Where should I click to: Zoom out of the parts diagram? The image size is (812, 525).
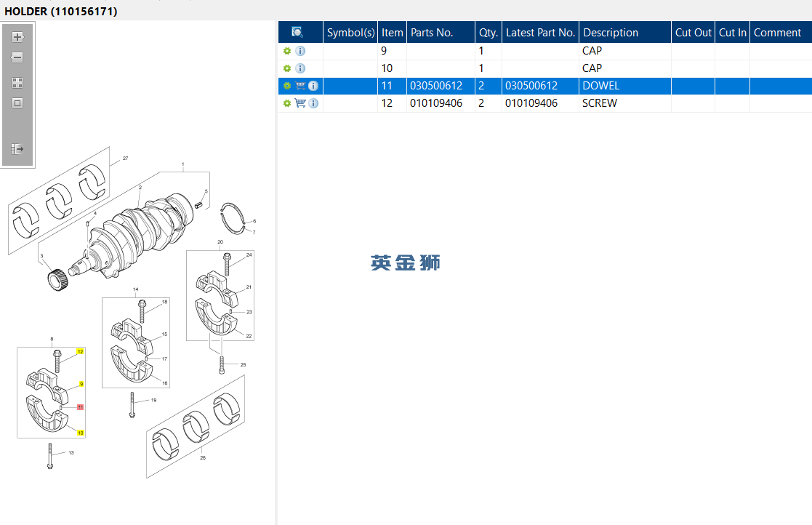coord(17,57)
